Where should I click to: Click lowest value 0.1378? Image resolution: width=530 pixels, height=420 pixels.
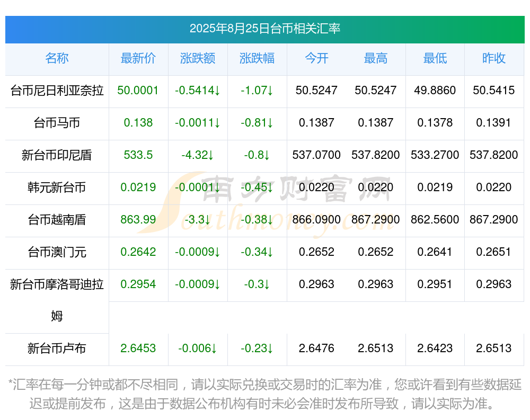tap(435, 123)
